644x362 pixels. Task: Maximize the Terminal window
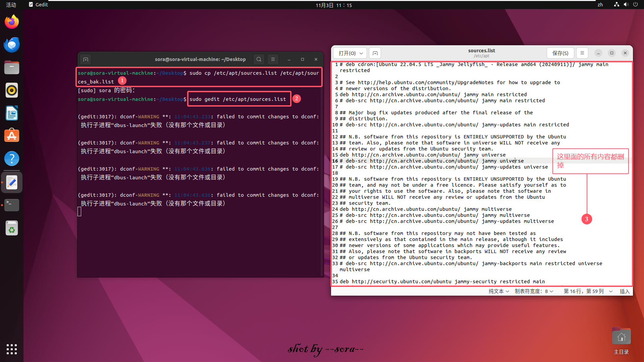[303, 59]
